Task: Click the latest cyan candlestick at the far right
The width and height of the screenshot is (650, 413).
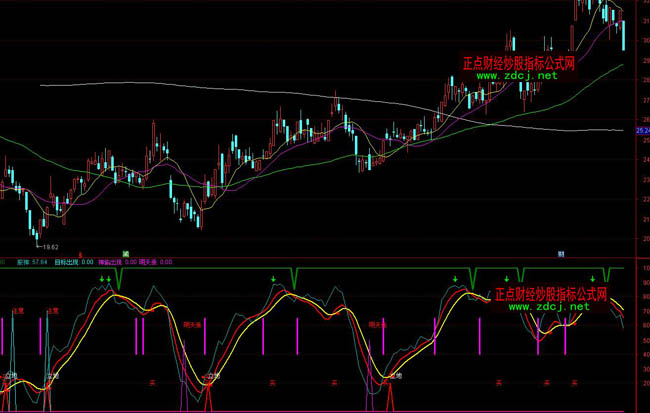Action: pyautogui.click(x=624, y=35)
